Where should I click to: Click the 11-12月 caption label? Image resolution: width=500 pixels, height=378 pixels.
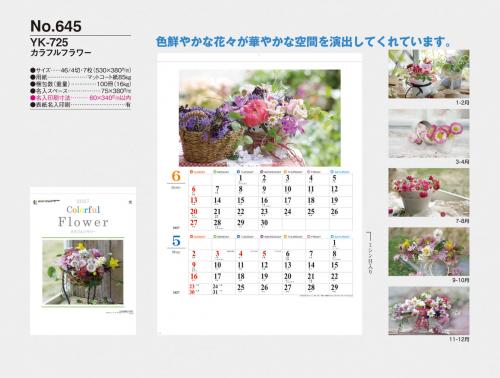tap(459, 339)
